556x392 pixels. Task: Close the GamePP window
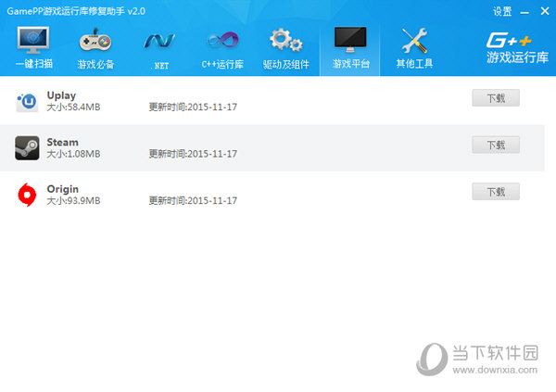545,11
